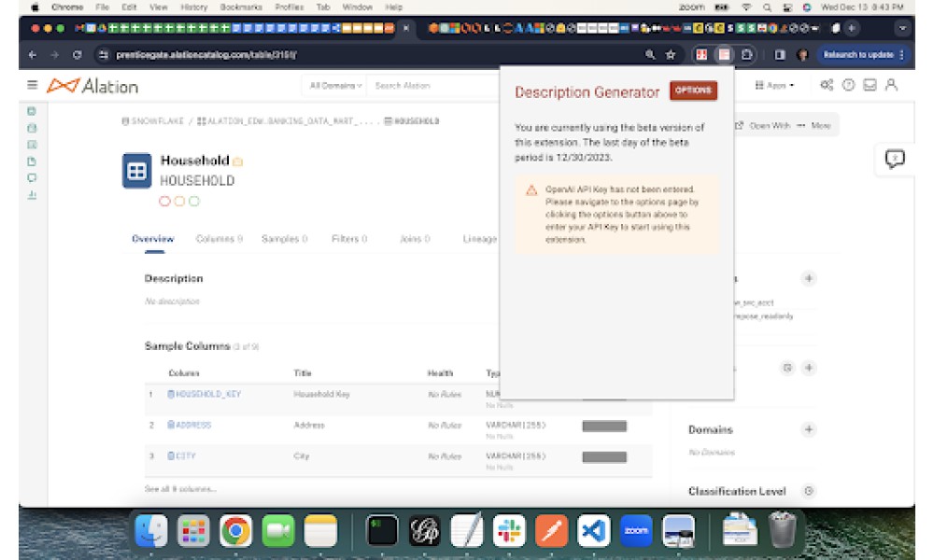Image resolution: width=934 pixels, height=560 pixels.
Task: Switch to the Columns tab
Action: point(219,239)
